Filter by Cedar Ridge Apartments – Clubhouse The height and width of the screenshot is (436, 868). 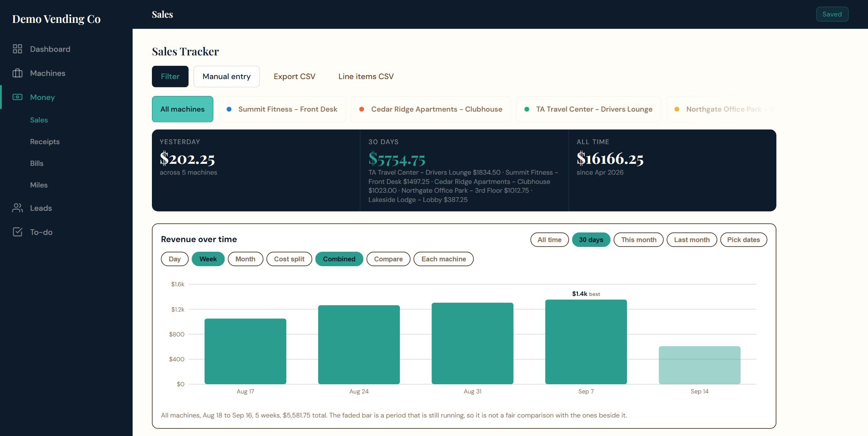[x=431, y=109]
